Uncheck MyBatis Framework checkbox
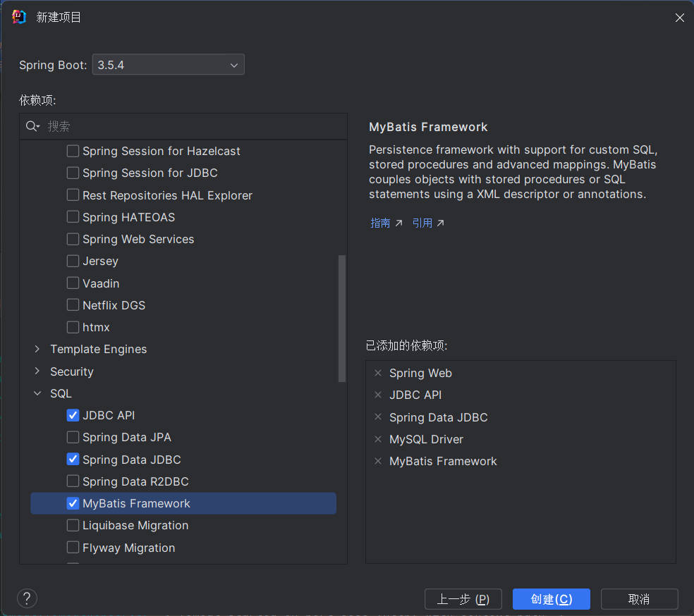 click(73, 503)
